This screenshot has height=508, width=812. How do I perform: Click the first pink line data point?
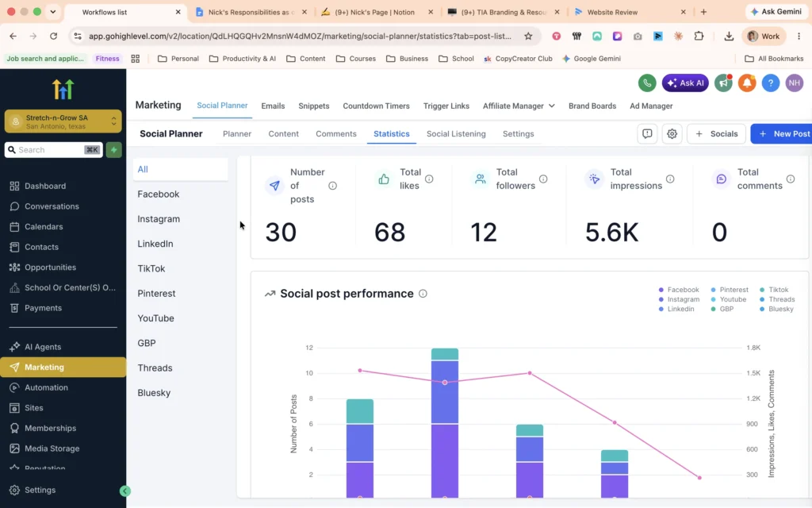[x=360, y=371]
